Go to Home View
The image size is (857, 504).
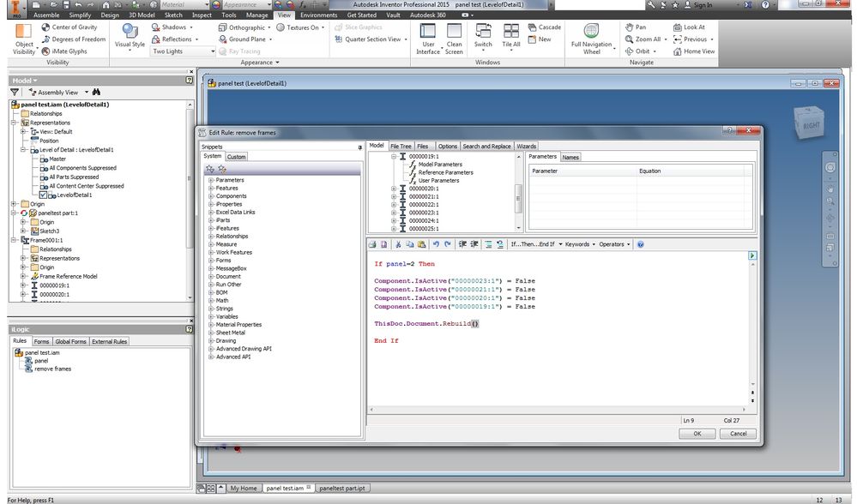[x=694, y=51]
